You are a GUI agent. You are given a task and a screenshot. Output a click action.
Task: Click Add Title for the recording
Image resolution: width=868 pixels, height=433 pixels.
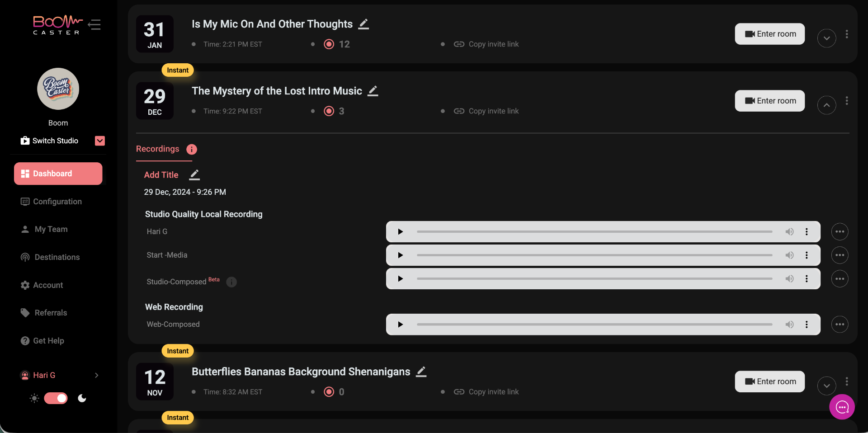tap(161, 175)
